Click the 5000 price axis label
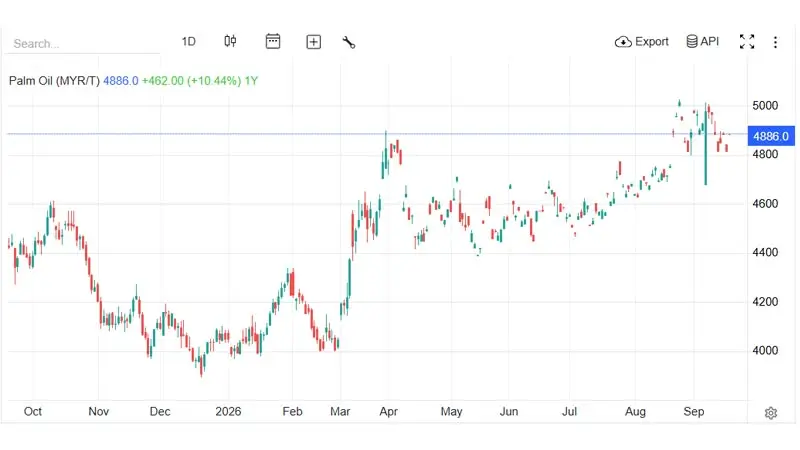Screen dimensions: 800x450 [765, 106]
